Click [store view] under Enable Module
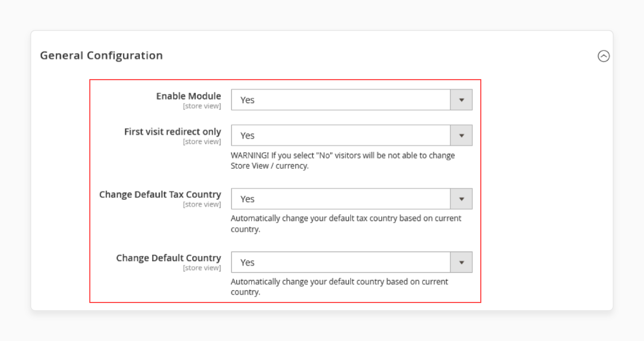Viewport: 644px width, 341px height. [202, 106]
